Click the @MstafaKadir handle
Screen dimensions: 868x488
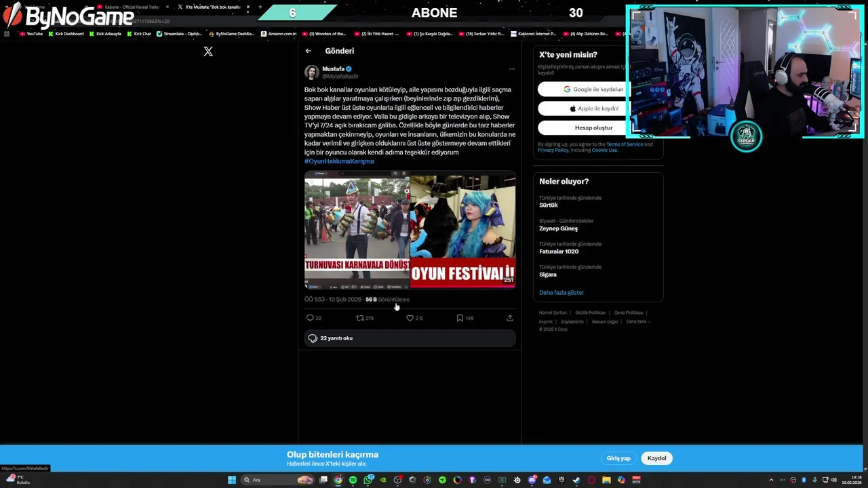click(x=340, y=76)
